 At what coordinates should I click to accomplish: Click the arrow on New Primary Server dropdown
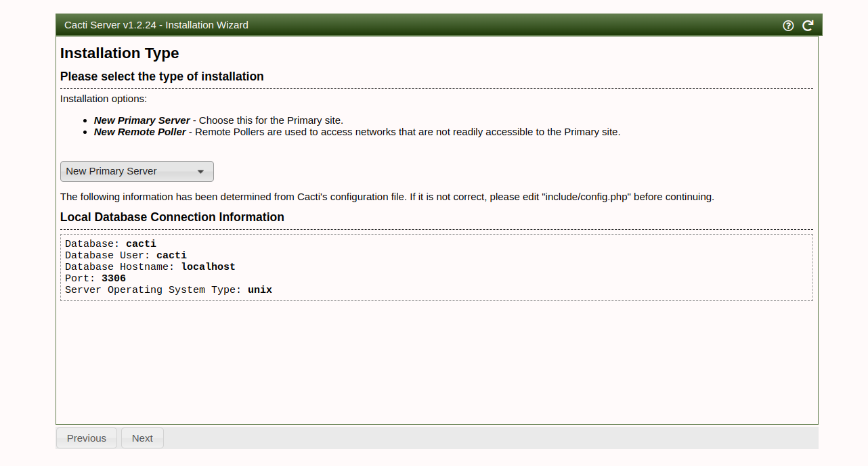tap(200, 172)
